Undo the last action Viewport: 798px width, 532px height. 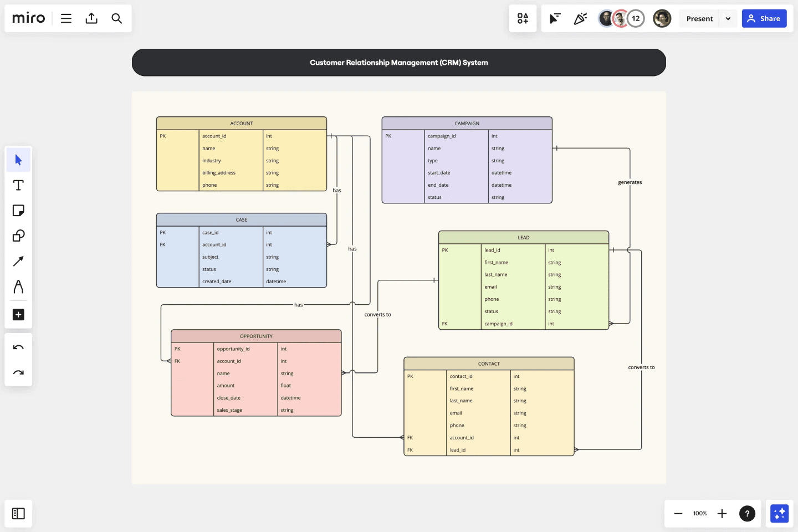click(18, 347)
